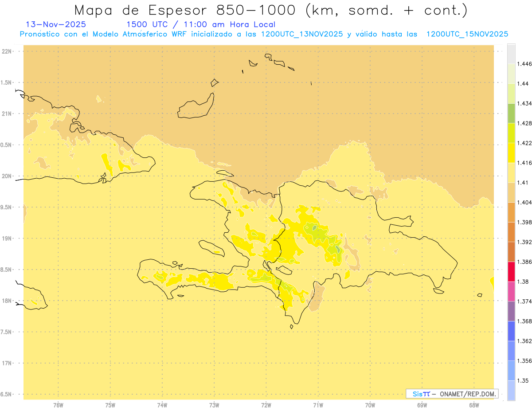Viewport: 532px width, 411px height.
Task: Click the '1.392' colorbar value
Action: point(524,242)
